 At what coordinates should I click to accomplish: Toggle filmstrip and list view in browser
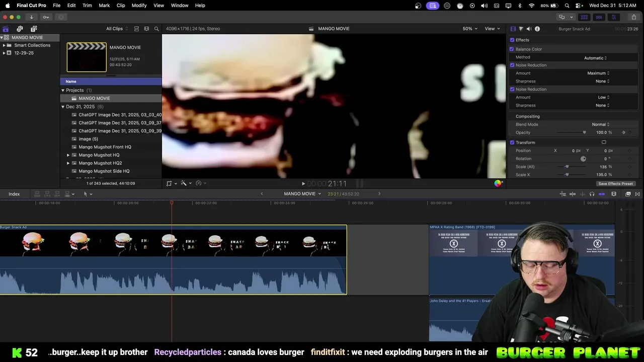click(136, 29)
